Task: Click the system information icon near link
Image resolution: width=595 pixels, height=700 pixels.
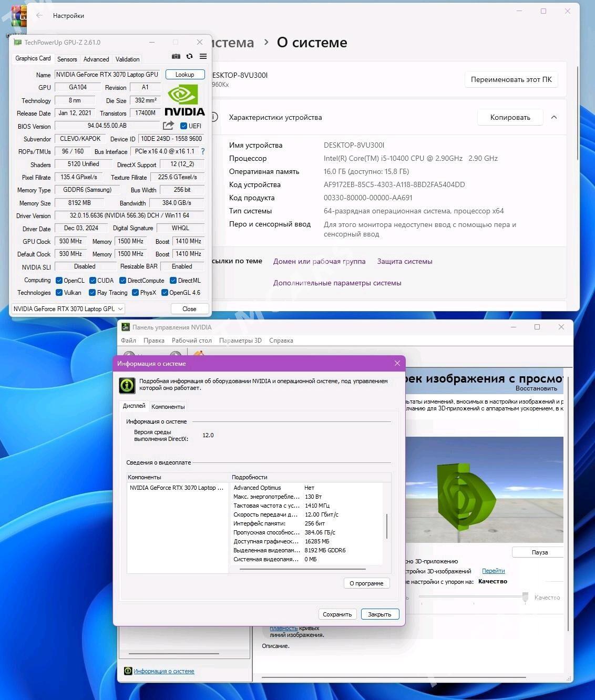Action: [128, 671]
